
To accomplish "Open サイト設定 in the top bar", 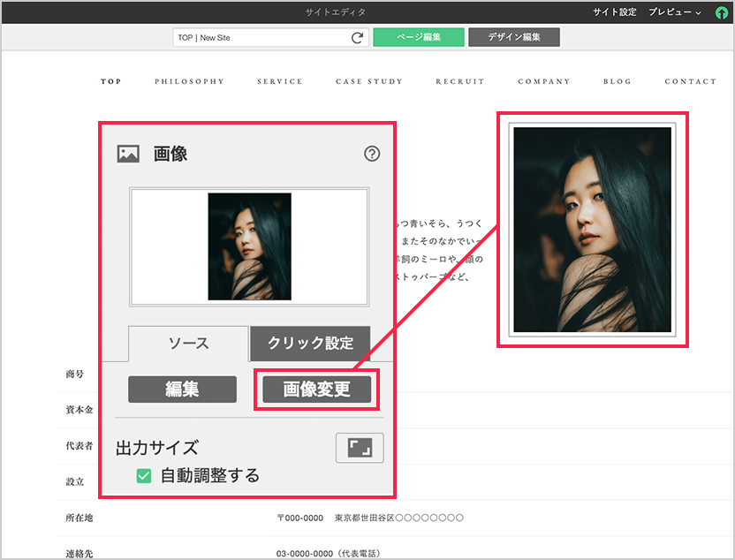I will tap(614, 12).
